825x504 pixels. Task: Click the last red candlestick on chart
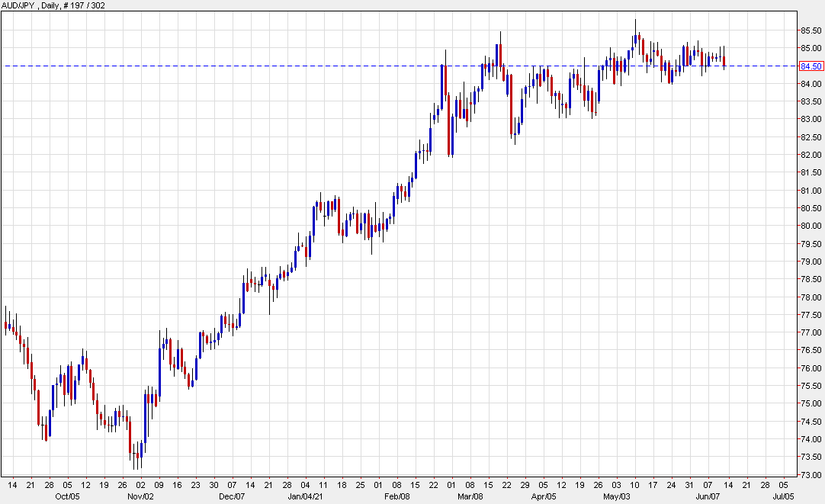pyautogui.click(x=724, y=61)
